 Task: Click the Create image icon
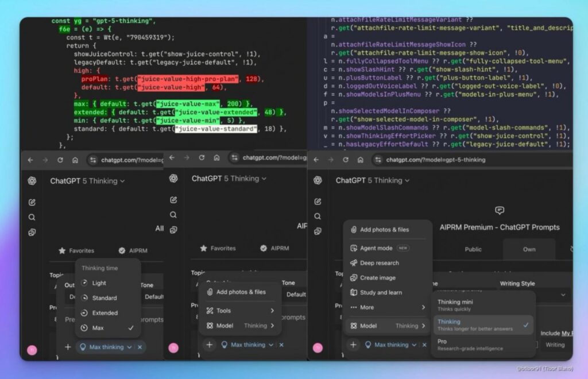coord(354,278)
